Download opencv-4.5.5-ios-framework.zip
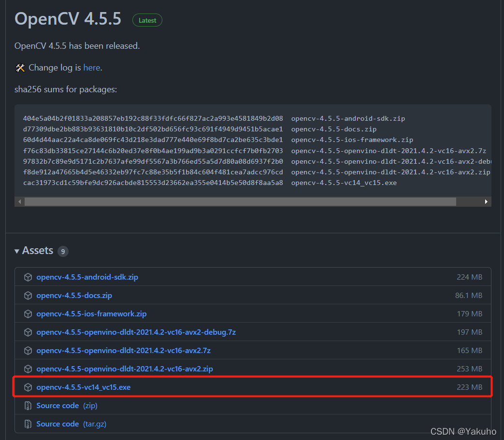This screenshot has height=440, width=504. click(x=91, y=313)
